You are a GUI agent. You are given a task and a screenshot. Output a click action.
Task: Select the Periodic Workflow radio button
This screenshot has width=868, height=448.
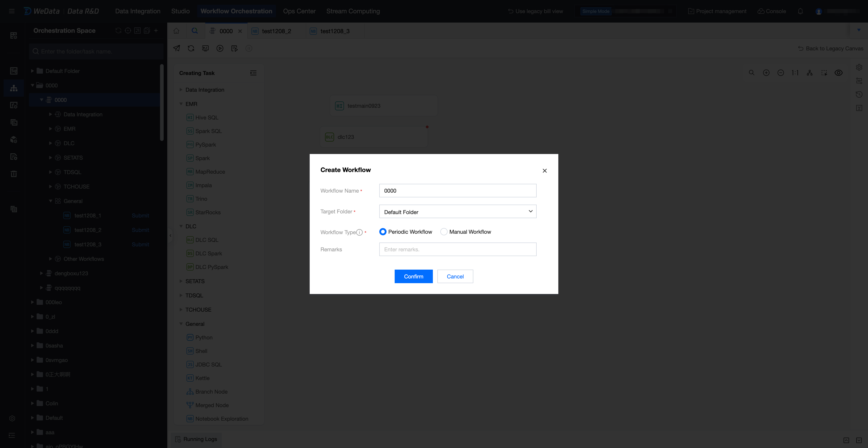coord(382,232)
